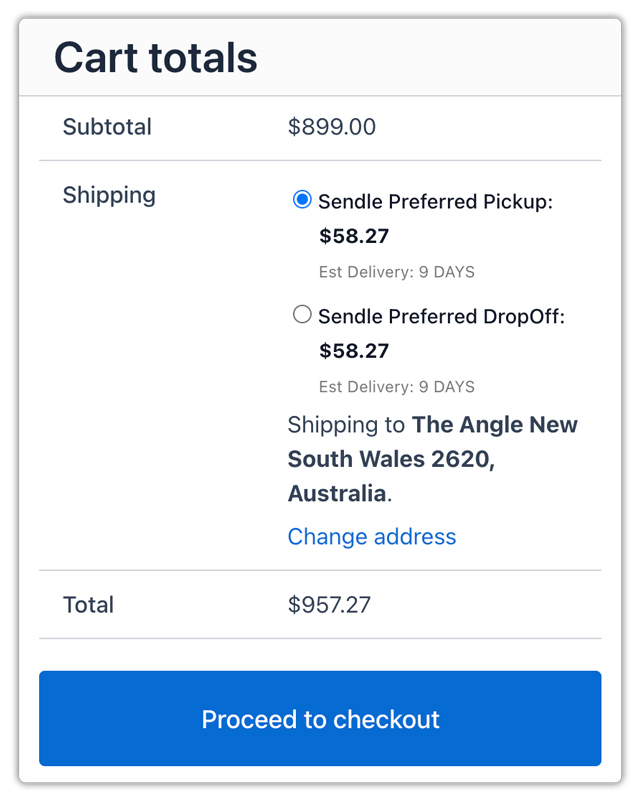Click the Cart totals heading

(x=155, y=57)
